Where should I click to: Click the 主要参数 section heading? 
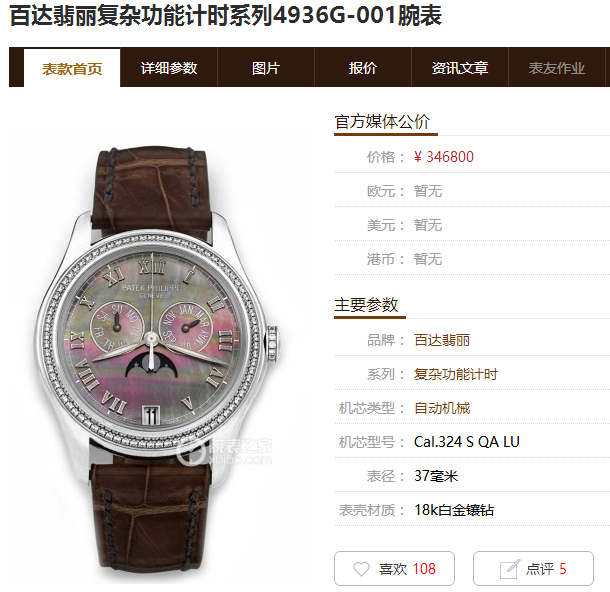coord(366,305)
